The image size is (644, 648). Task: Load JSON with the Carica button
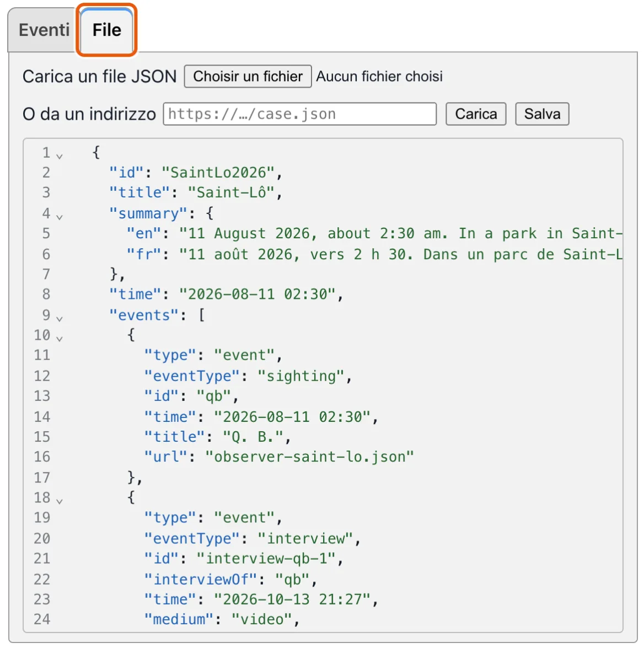476,114
